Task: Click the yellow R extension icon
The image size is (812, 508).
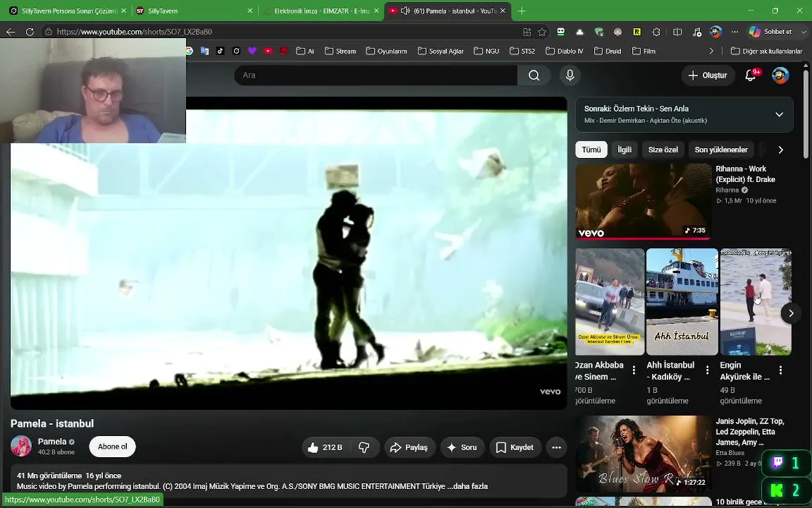Action: (x=637, y=32)
